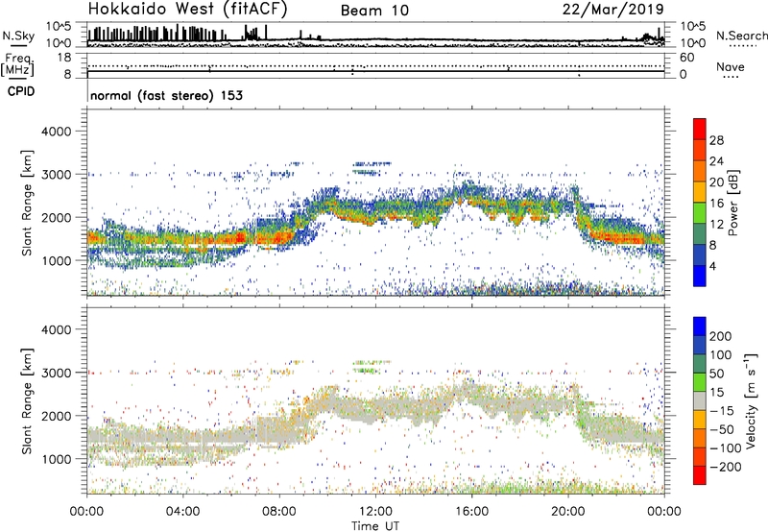The image size is (768, 532).
Task: Click the '18' frequency axis tick
Action: click(x=64, y=58)
